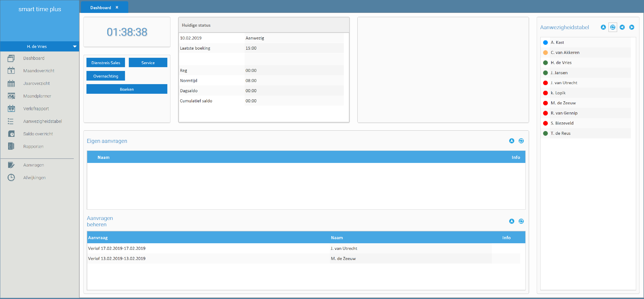Refresh the Aanwezigheidstabel panel

(x=613, y=27)
